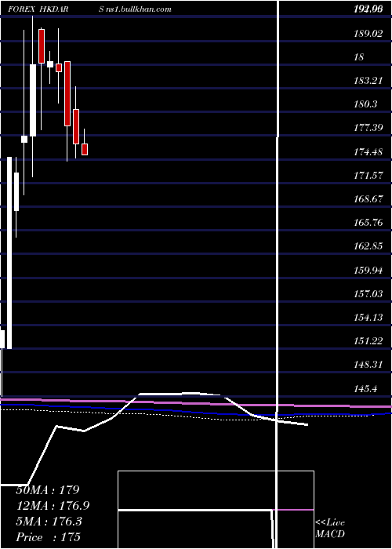Viewport: 392px width, 549px height.
Task: Click the 162.85 price axis label
Action: (368, 246)
